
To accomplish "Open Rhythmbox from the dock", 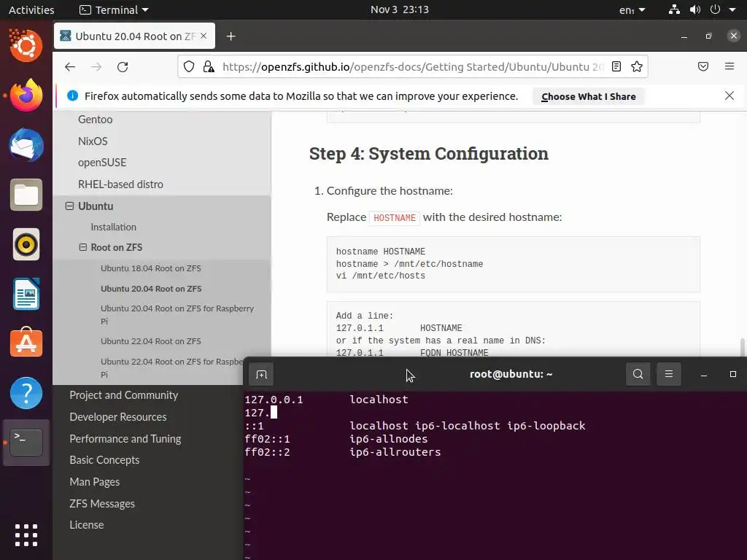I will coord(26,245).
